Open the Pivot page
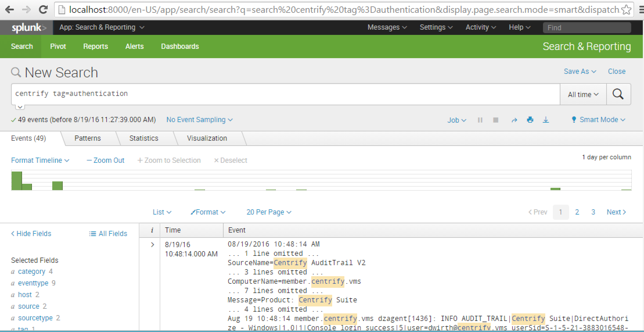Screen dimensions: 644x332 [x=58, y=47]
